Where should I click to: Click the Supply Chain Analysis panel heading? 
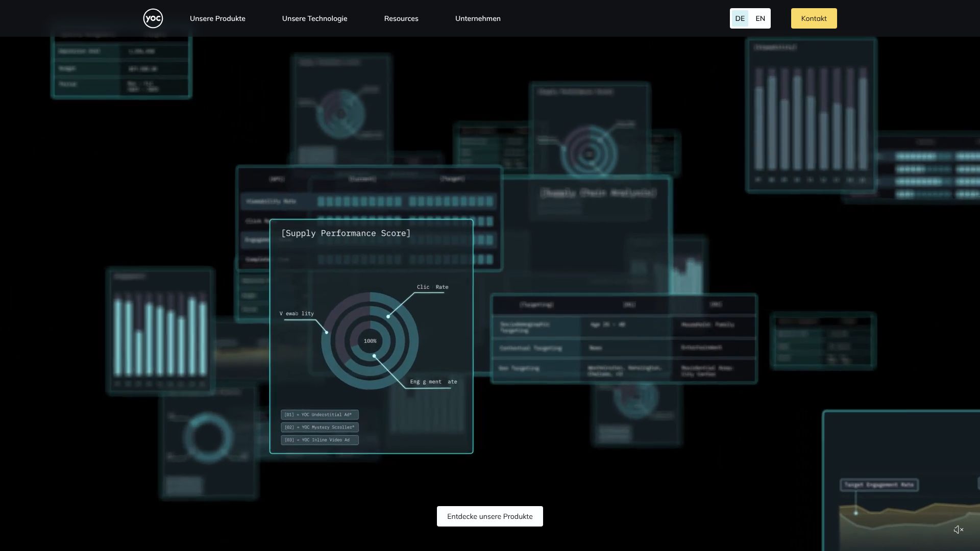pyautogui.click(x=598, y=193)
